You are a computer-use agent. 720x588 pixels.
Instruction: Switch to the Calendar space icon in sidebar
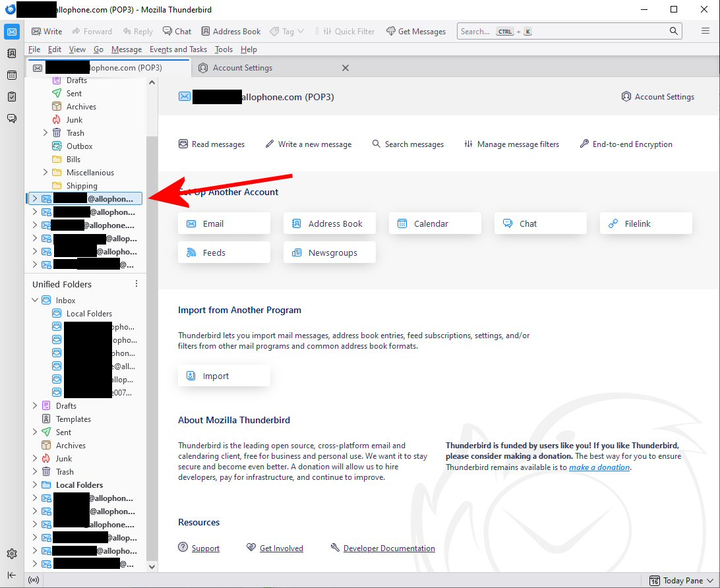(12, 75)
